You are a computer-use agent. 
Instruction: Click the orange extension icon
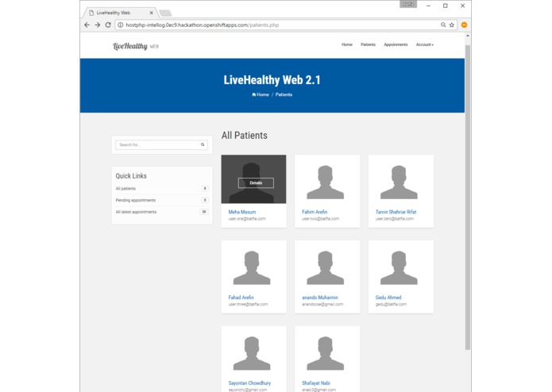click(x=465, y=25)
